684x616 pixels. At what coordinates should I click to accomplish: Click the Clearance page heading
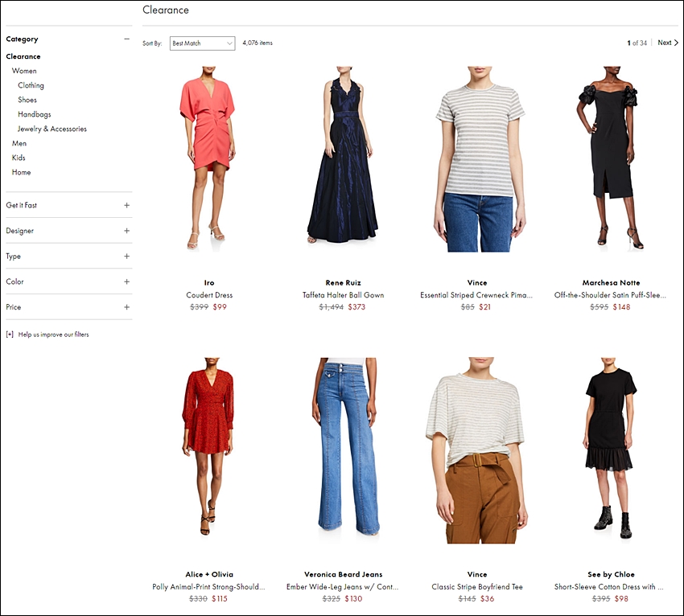click(x=166, y=10)
